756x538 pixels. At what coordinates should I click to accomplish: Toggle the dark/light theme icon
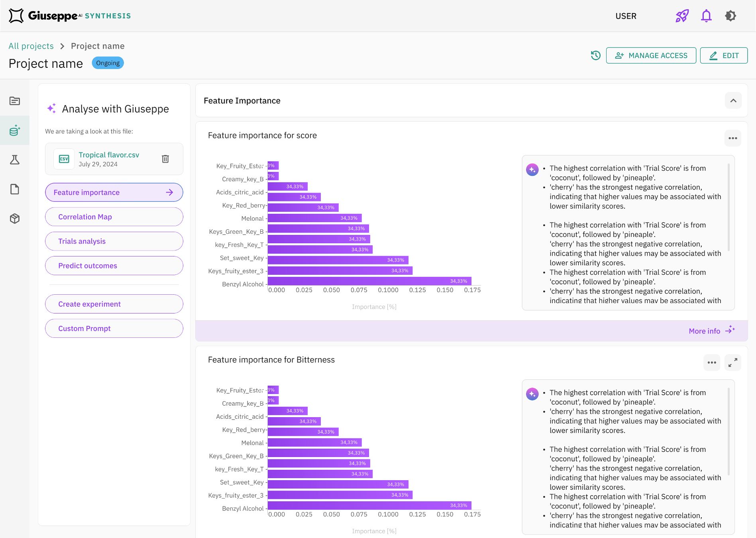click(x=730, y=16)
